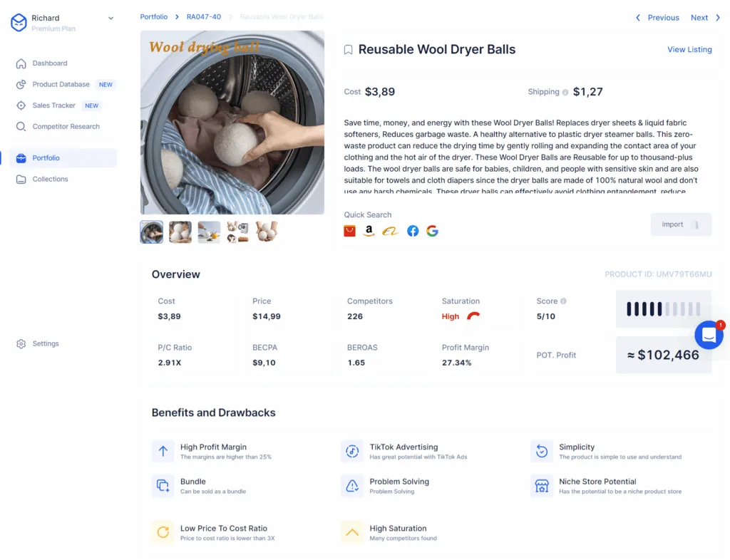730x560 pixels.
Task: Open the View Listing link
Action: (691, 49)
